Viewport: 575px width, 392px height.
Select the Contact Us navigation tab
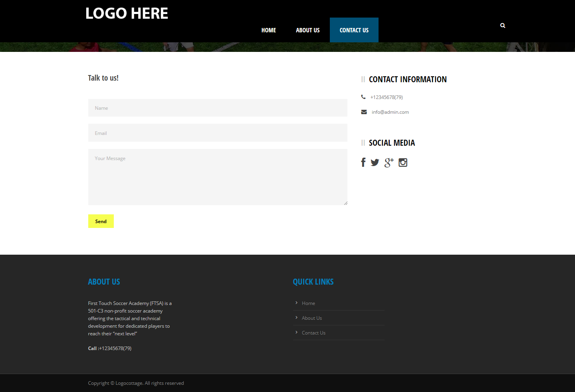(354, 30)
